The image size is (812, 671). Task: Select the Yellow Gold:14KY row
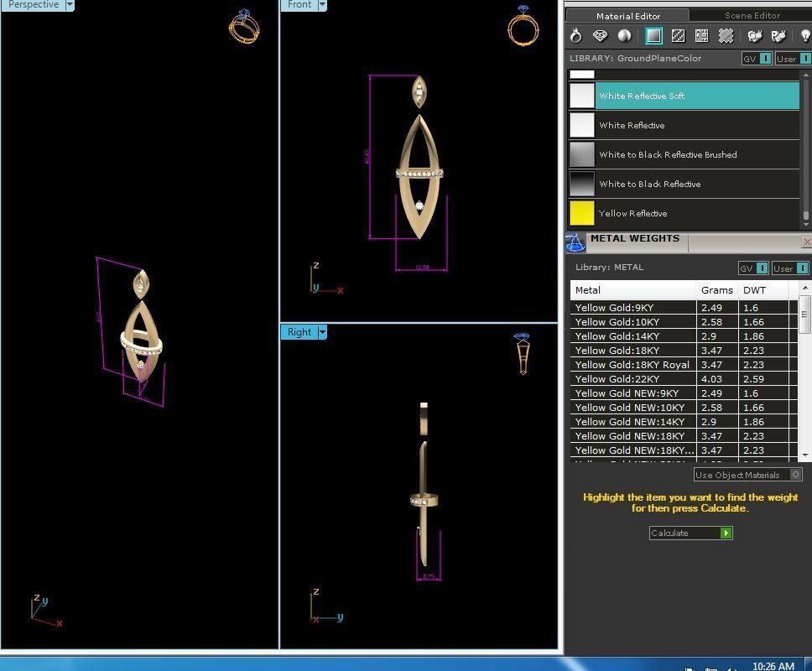point(684,336)
